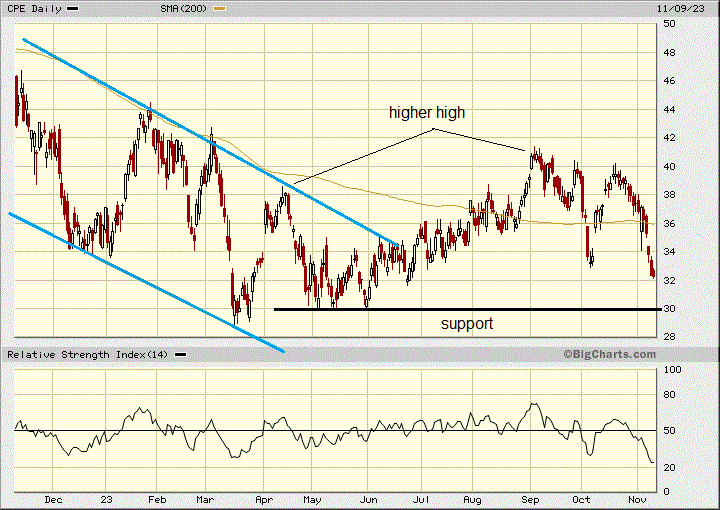Click the 'Oct' month label
The height and width of the screenshot is (510, 720).
[581, 499]
